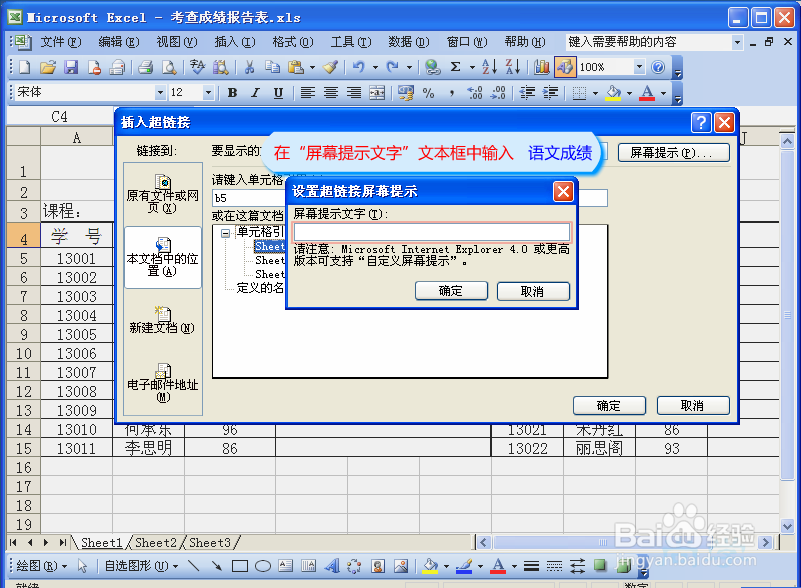Confirm the screen tip dialog with 确定
The width and height of the screenshot is (801, 588).
[451, 291]
